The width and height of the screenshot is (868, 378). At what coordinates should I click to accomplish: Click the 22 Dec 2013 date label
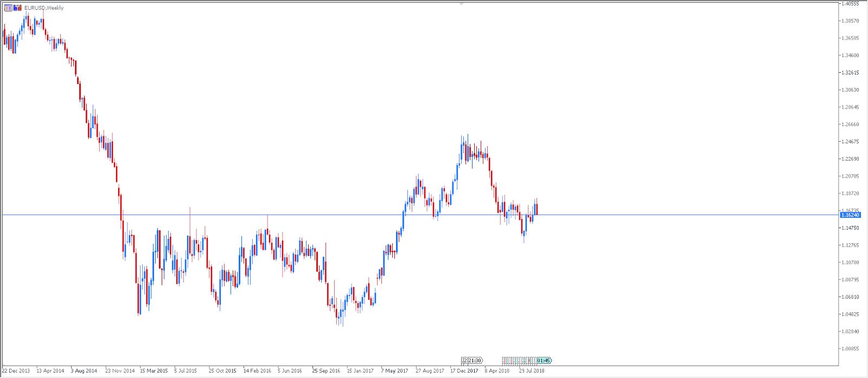point(16,371)
